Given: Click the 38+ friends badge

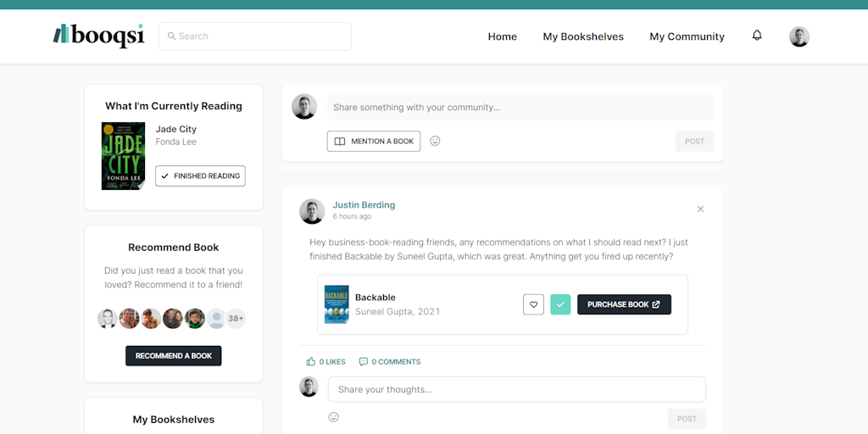Looking at the screenshot, I should (236, 319).
